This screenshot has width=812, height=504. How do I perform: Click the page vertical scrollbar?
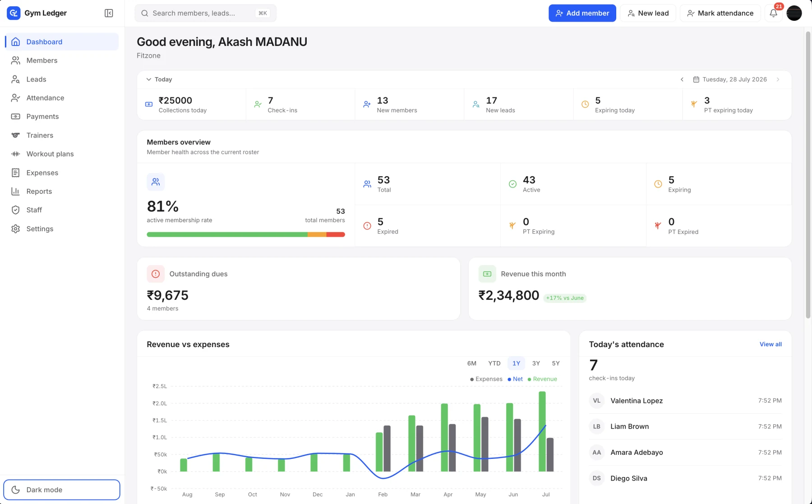point(808,175)
